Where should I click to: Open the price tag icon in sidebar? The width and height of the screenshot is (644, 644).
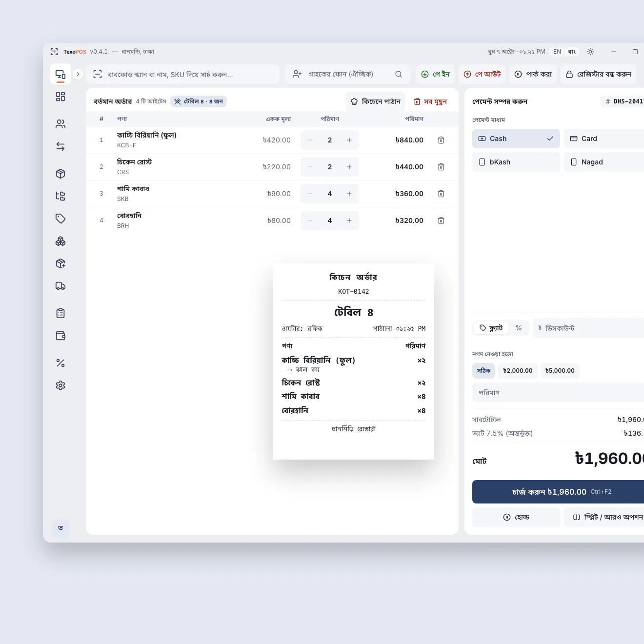tap(60, 219)
